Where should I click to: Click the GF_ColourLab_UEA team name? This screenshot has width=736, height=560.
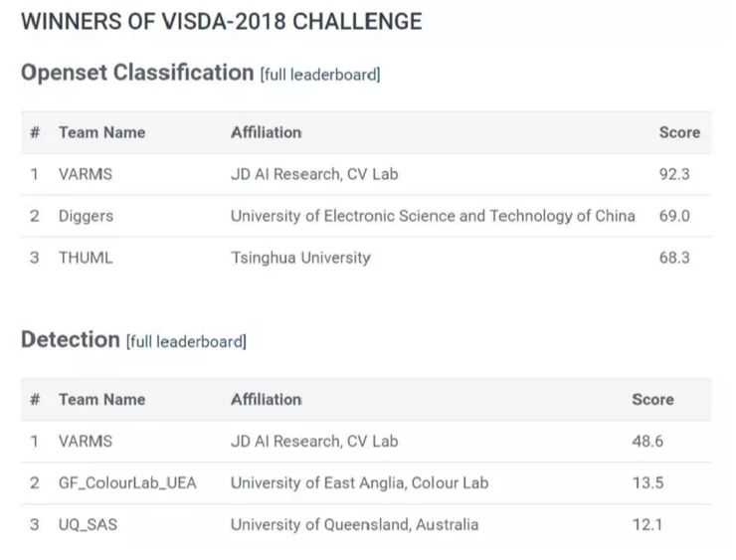pos(127,483)
